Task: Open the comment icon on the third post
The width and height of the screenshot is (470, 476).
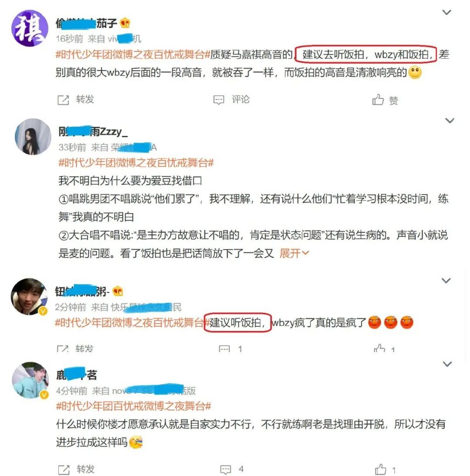Action: tap(224, 348)
